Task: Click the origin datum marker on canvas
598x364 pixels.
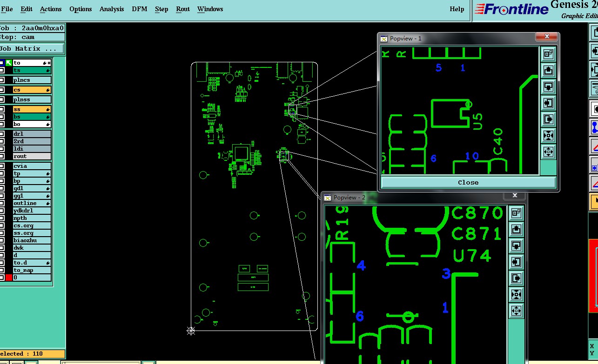Action: [191, 331]
